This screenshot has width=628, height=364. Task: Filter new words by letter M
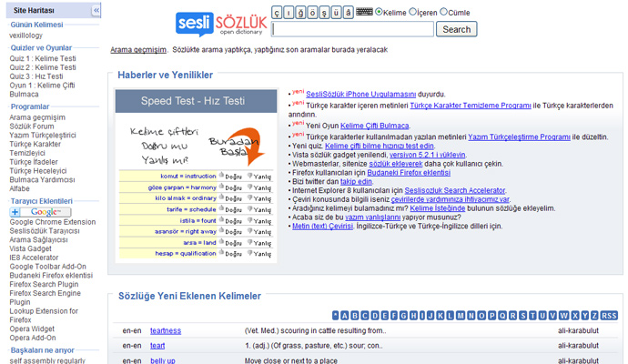click(x=461, y=316)
